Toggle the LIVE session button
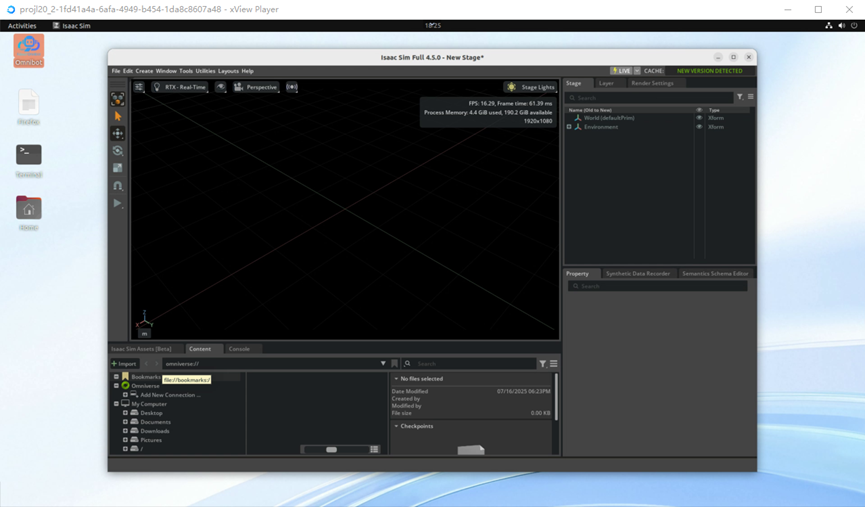Image resolution: width=865 pixels, height=507 pixels. click(621, 71)
